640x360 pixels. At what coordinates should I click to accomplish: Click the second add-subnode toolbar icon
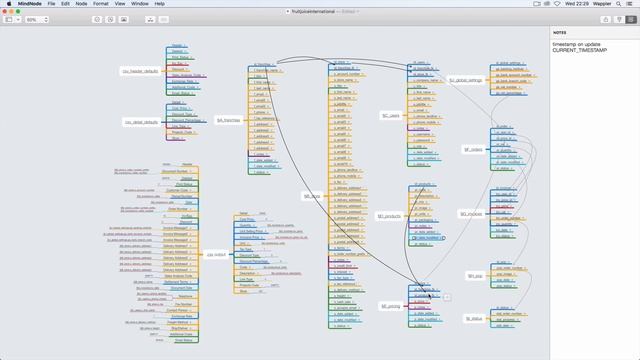point(110,20)
